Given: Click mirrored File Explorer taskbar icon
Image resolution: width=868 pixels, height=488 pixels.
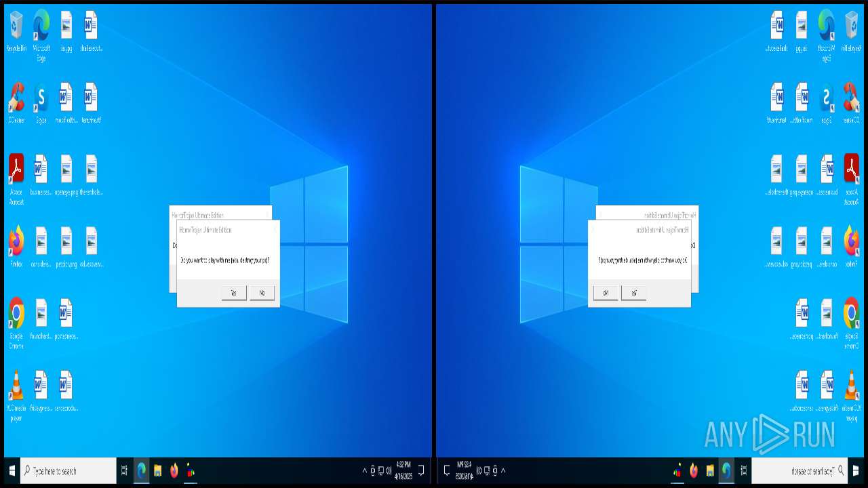Looking at the screenshot, I should [x=709, y=470].
